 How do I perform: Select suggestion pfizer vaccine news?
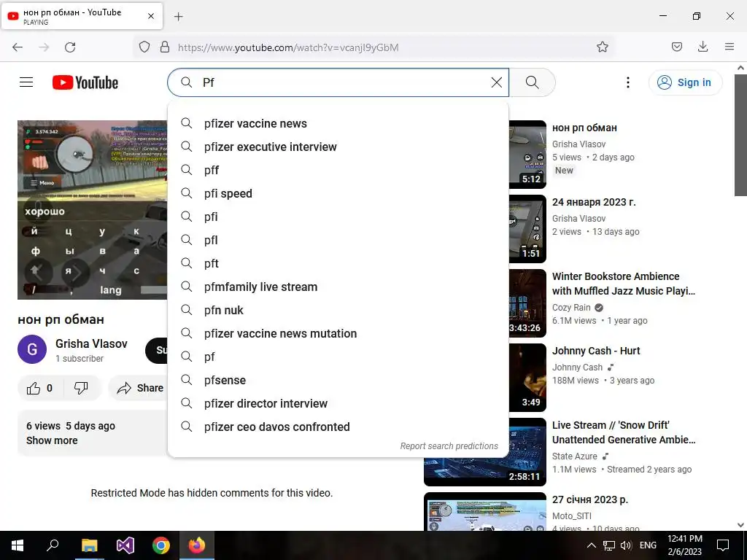(x=338, y=123)
